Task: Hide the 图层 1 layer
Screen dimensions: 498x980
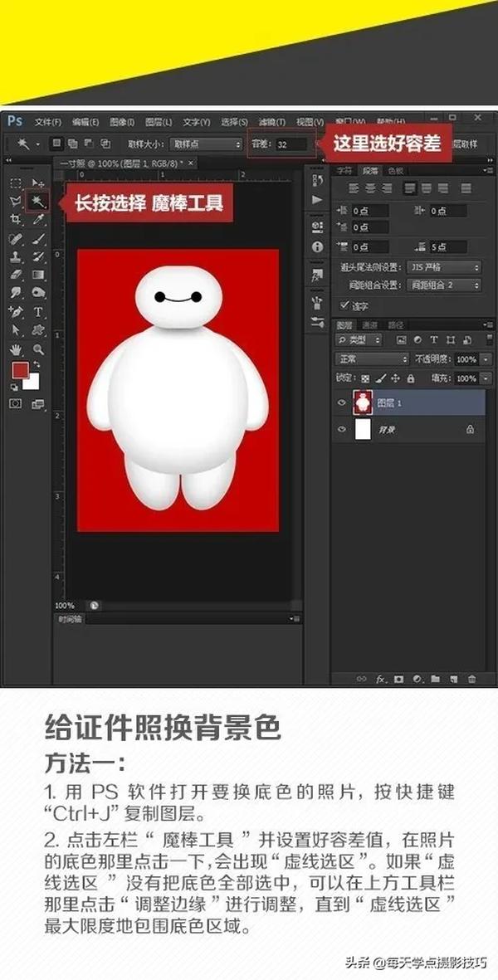Action: [342, 403]
